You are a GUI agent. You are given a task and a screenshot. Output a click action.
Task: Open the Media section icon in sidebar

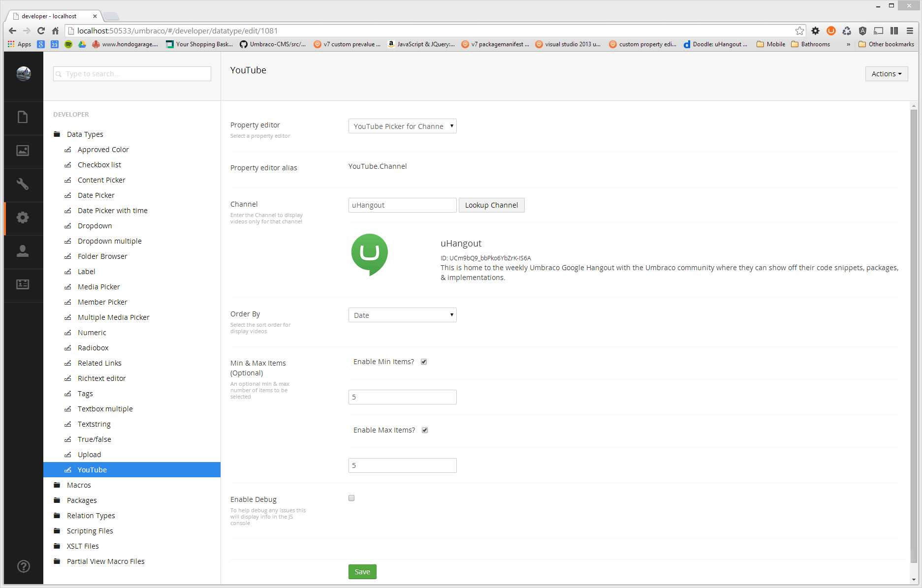click(x=23, y=151)
